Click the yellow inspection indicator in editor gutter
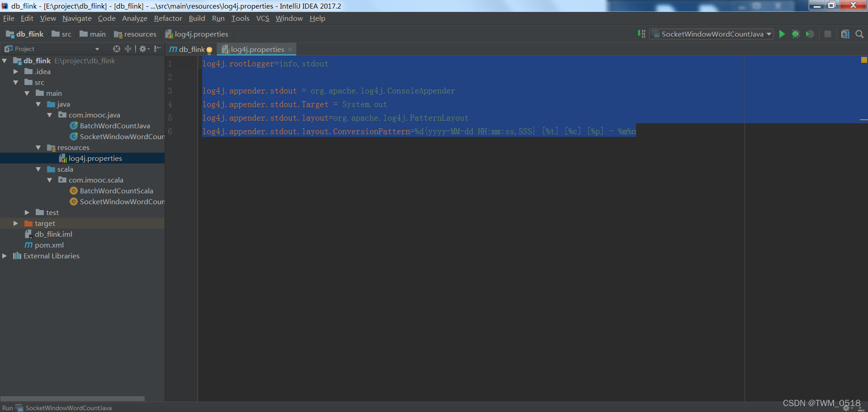 (864, 60)
